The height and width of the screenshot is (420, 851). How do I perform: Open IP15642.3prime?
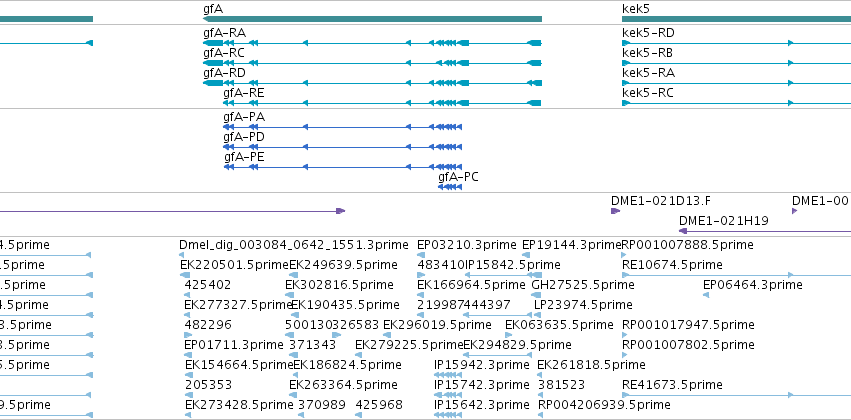[482, 405]
